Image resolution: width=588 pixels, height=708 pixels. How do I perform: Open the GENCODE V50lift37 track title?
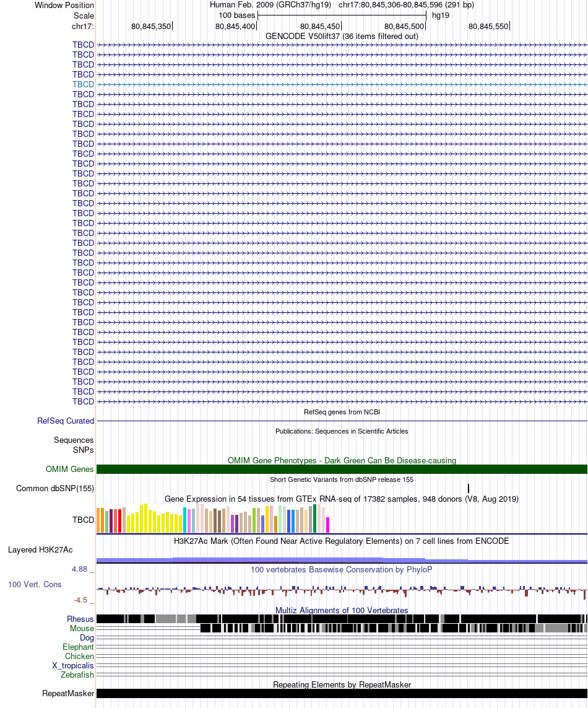[342, 36]
